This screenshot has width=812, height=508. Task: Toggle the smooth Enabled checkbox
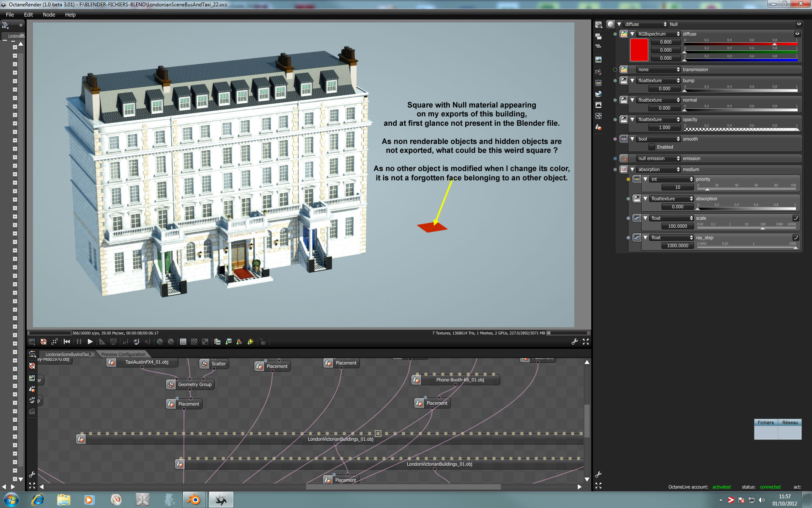coord(652,147)
